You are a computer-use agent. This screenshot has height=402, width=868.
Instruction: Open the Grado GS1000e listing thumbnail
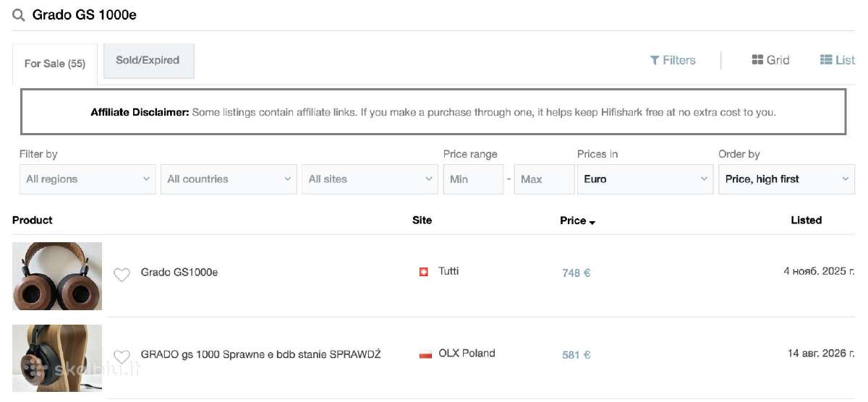(57, 275)
